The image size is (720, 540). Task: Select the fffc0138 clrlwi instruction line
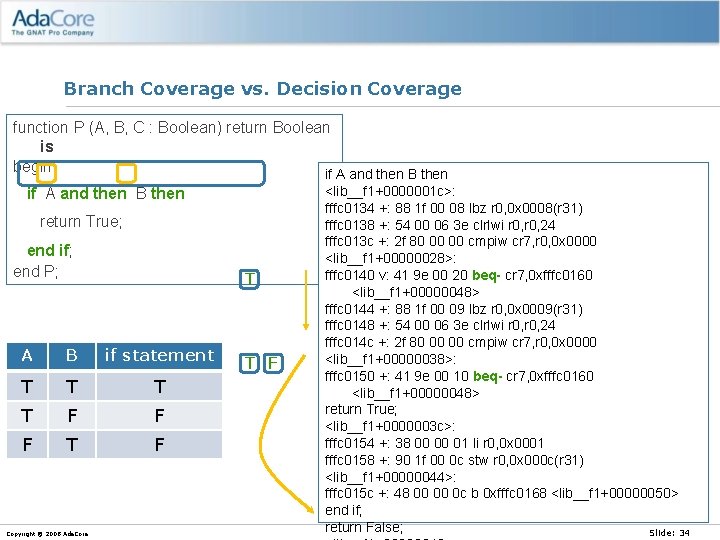(440, 225)
